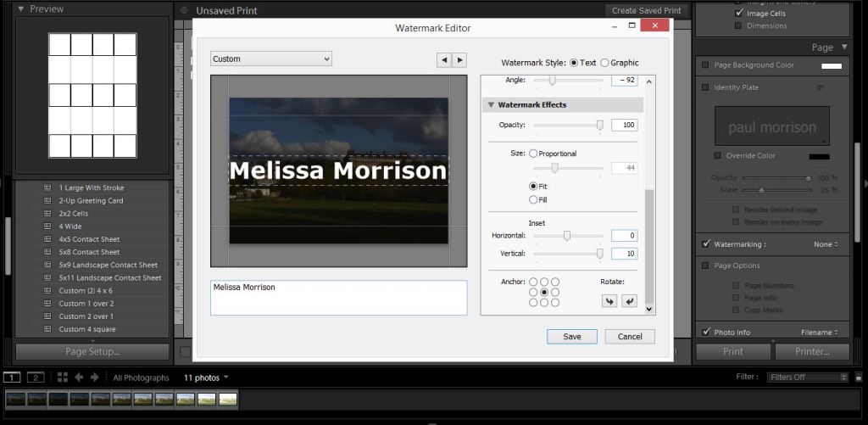The image size is (868, 425).
Task: Select Graphic watermark style
Action: 604,63
